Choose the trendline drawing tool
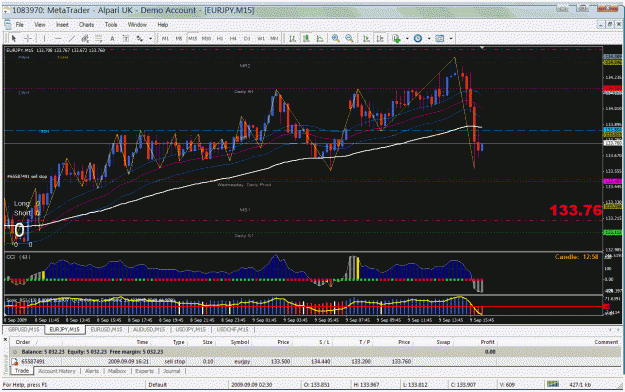 click(71, 38)
